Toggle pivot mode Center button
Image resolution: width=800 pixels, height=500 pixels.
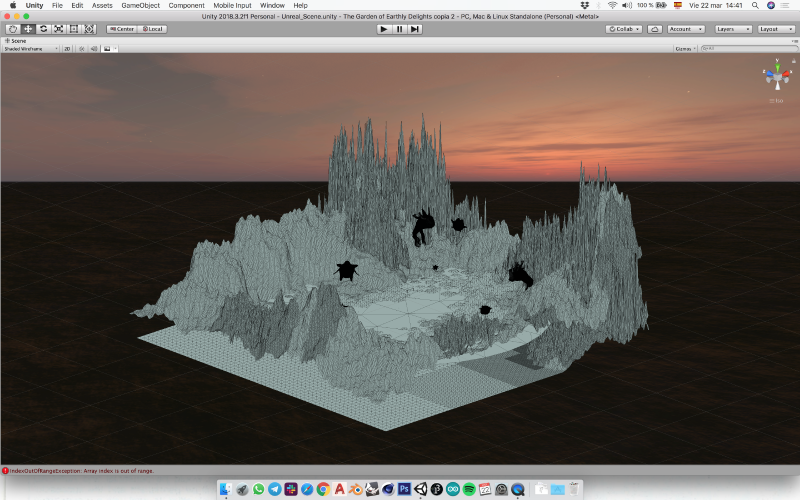click(x=122, y=28)
